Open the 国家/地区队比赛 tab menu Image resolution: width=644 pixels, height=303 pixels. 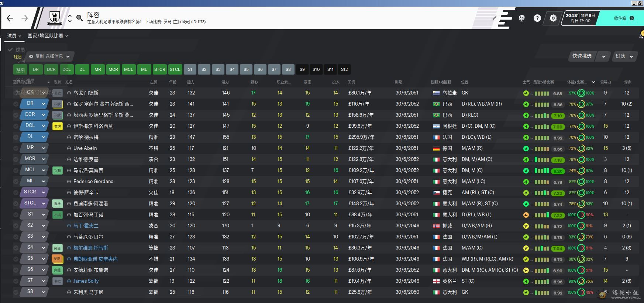pyautogui.click(x=48, y=36)
